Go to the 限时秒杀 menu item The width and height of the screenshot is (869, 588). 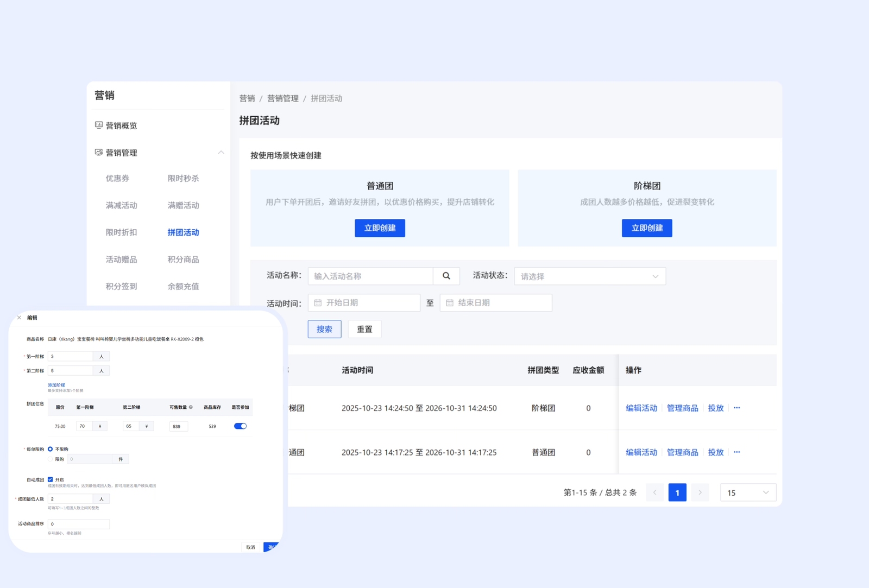[183, 178]
